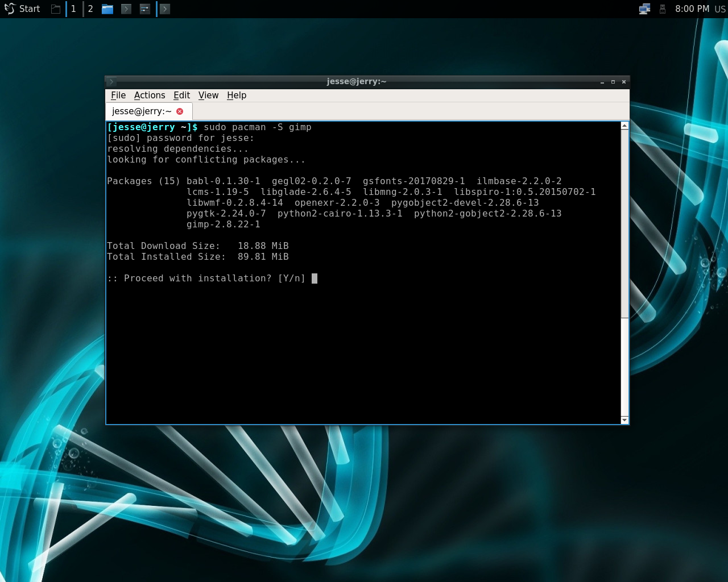Click the "[jesse@jerry ~]$" shell prompt
The image size is (728, 582).
click(152, 127)
